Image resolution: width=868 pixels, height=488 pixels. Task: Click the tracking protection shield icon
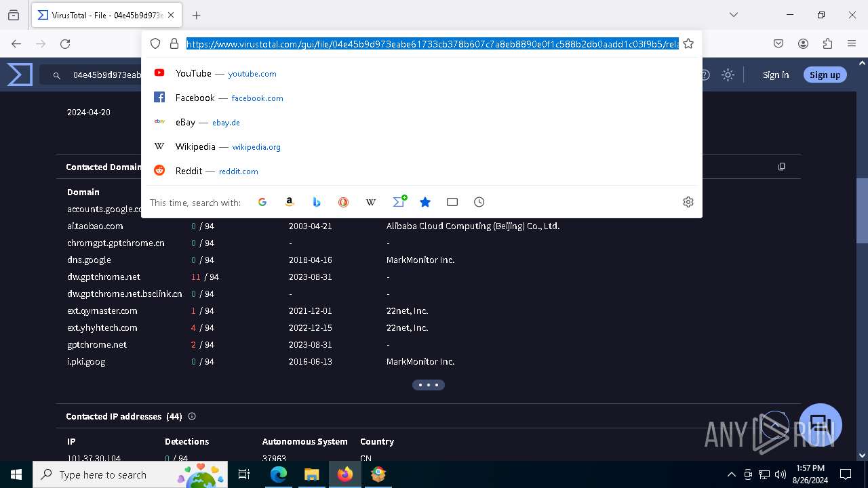pos(155,43)
